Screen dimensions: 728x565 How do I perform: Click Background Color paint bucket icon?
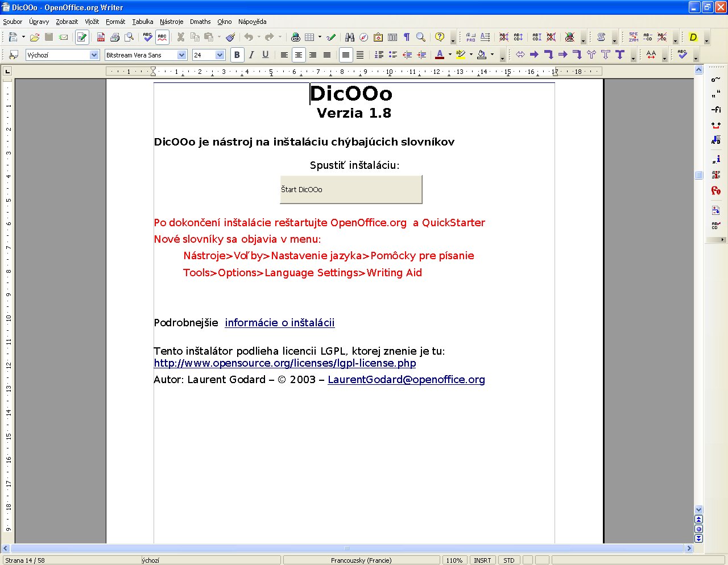pos(482,55)
